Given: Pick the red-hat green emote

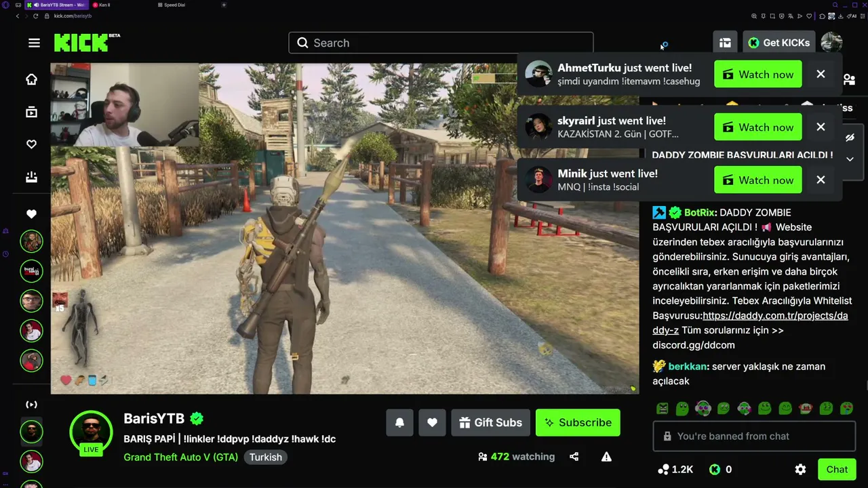Looking at the screenshot, I should coord(806,408).
